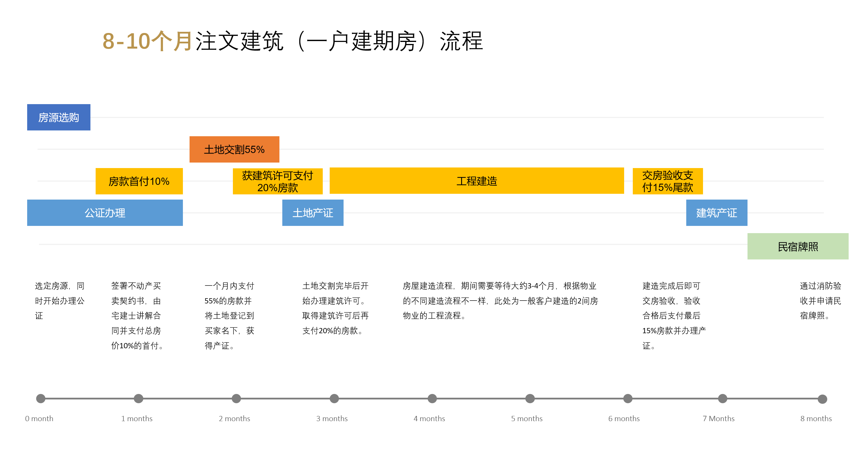Click the paragraph starting 土地交割完毕后

[335, 308]
